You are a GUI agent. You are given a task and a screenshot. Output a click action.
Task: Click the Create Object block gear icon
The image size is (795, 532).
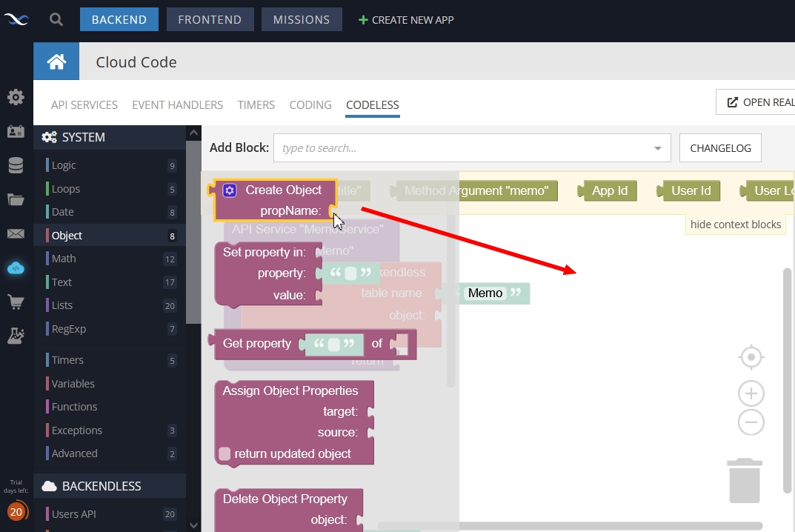pyautogui.click(x=230, y=190)
